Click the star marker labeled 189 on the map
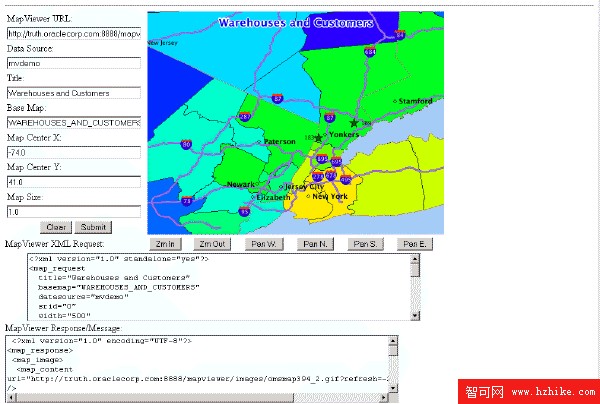The width and height of the screenshot is (600, 404). [354, 123]
